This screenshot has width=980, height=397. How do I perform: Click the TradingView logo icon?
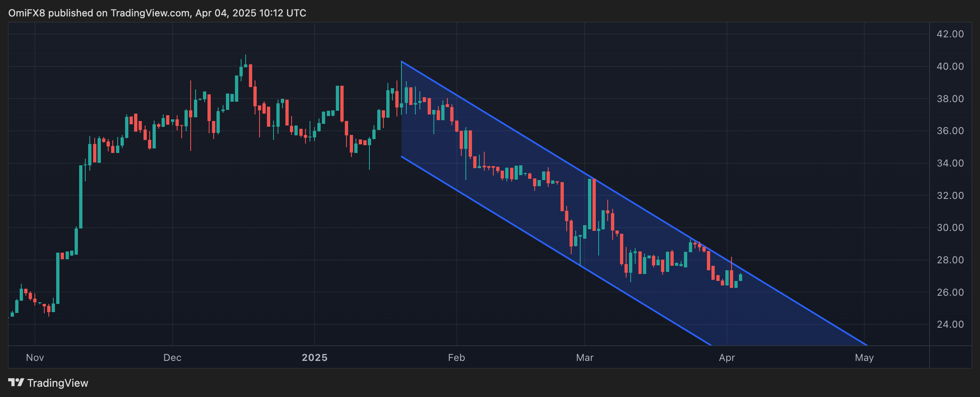click(16, 383)
